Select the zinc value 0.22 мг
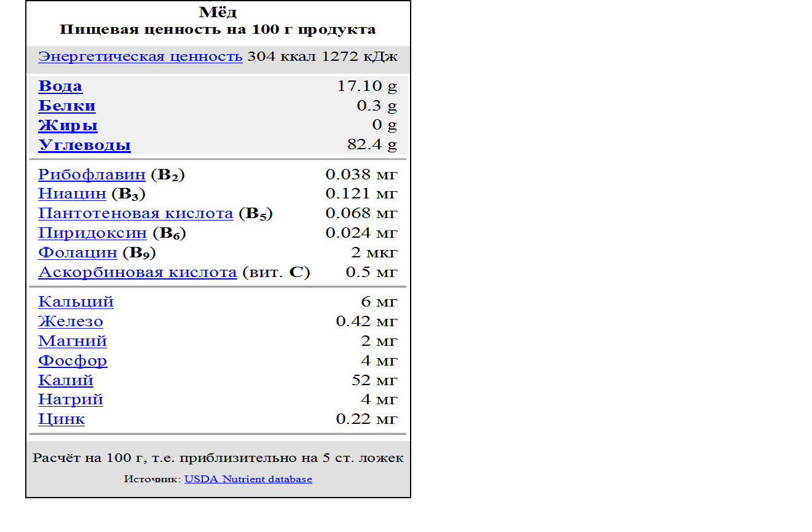The image size is (812, 532). click(366, 419)
